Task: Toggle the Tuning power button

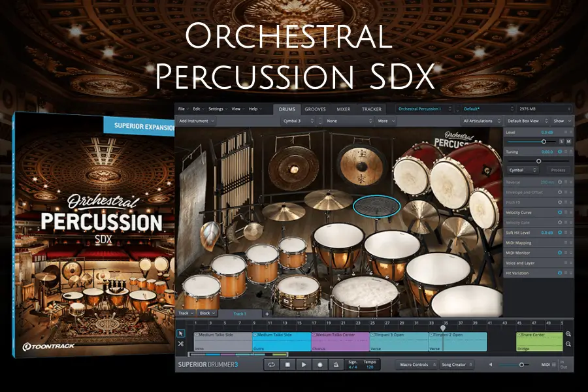Action: (x=559, y=152)
